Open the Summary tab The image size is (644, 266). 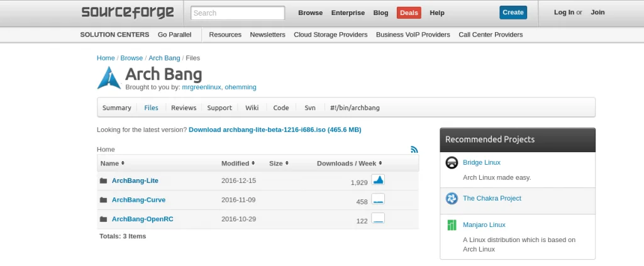[x=116, y=108]
